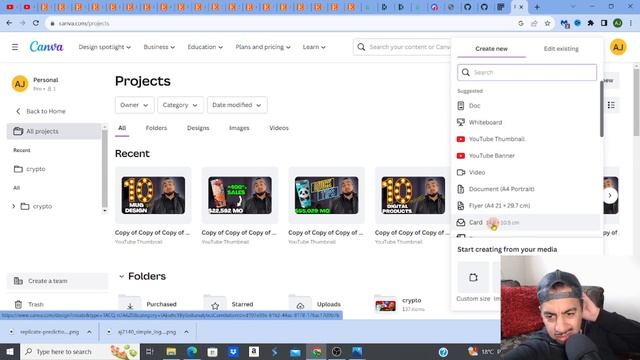Open Microsoft Edge on the taskbar
Image resolution: width=640 pixels, height=360 pixels.
click(x=192, y=351)
